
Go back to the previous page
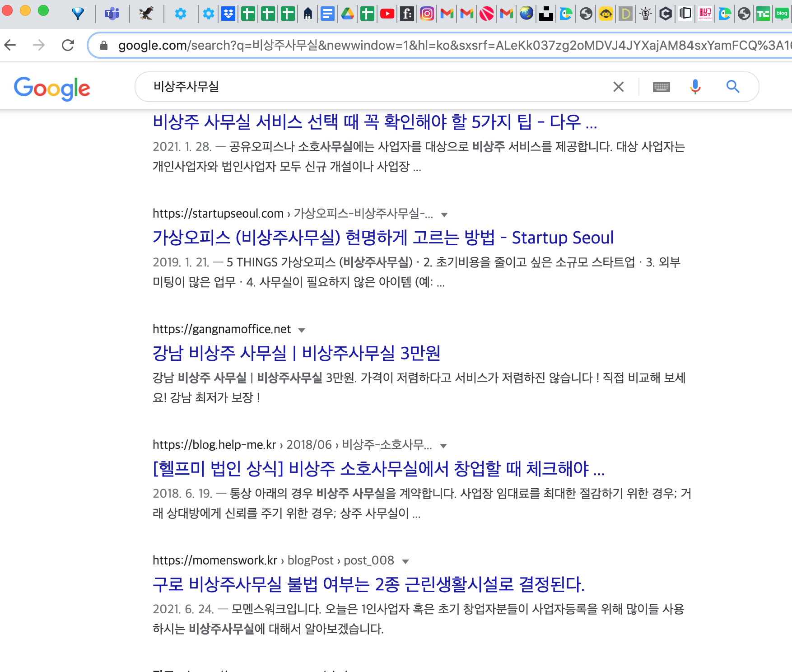coord(10,45)
